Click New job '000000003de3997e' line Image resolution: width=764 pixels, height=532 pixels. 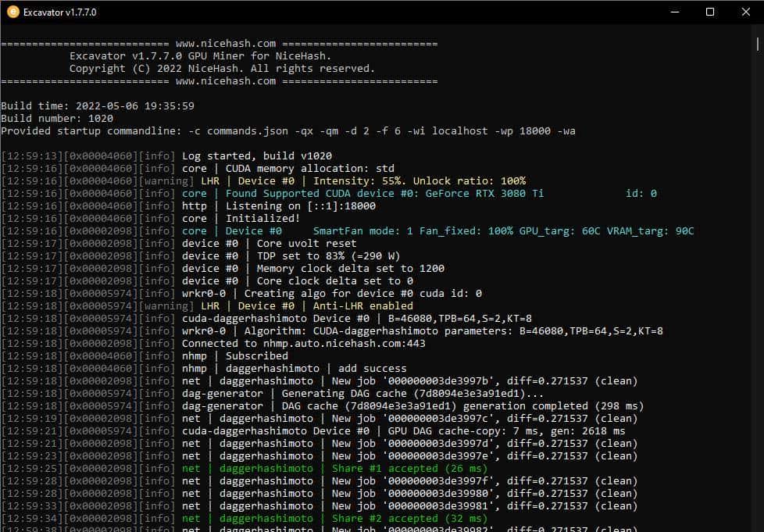320,456
